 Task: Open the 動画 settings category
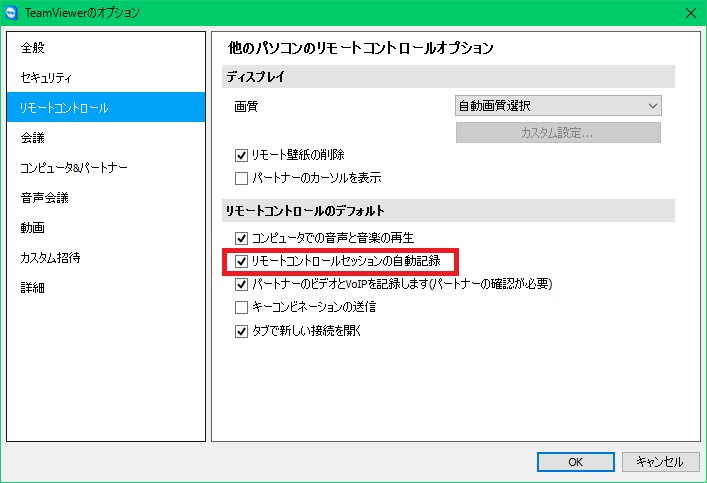tap(106, 228)
